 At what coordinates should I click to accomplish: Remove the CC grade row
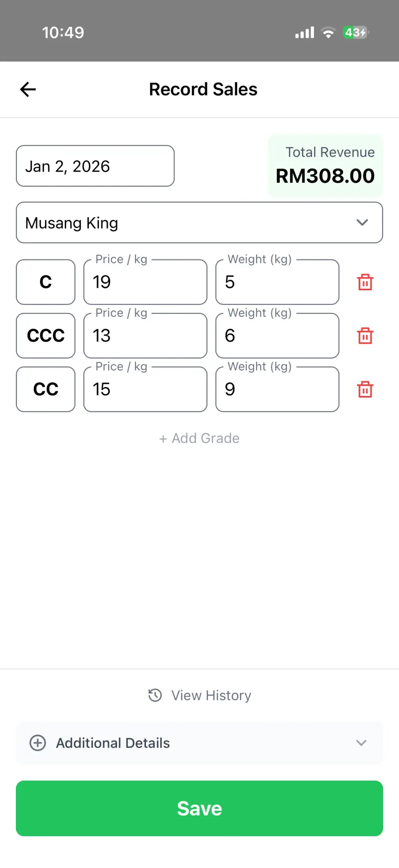[x=365, y=390]
